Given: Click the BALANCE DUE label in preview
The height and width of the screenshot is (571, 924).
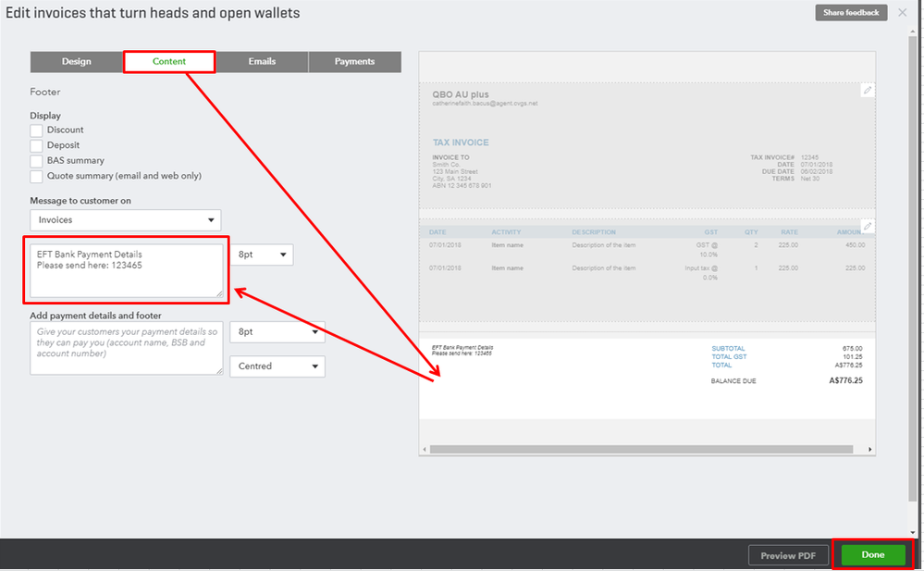Looking at the screenshot, I should [733, 381].
